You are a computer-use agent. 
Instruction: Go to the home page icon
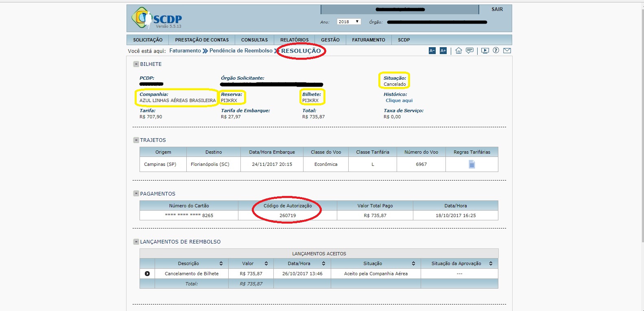click(x=458, y=50)
